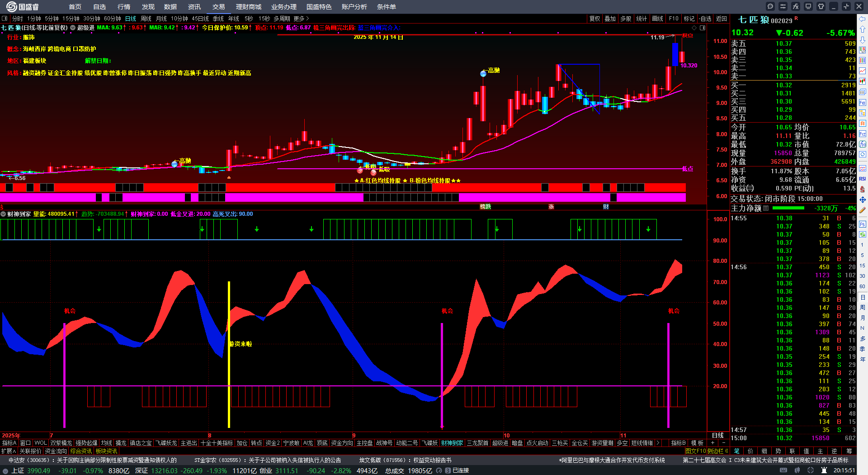Switch the sidebar period to 月 monthly
Image resolution: width=868 pixels, height=475 pixels.
click(863, 318)
